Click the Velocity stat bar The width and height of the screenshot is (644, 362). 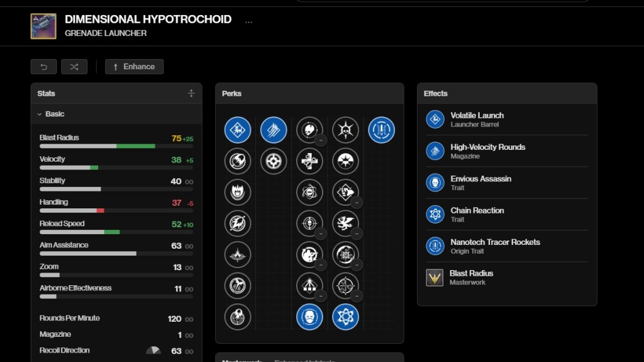coord(116,167)
